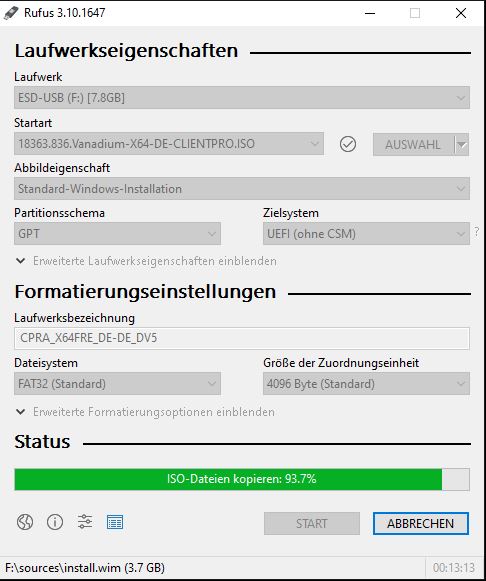Open the Laufwerk device dropdown
486x581 pixels.
[x=242, y=98]
